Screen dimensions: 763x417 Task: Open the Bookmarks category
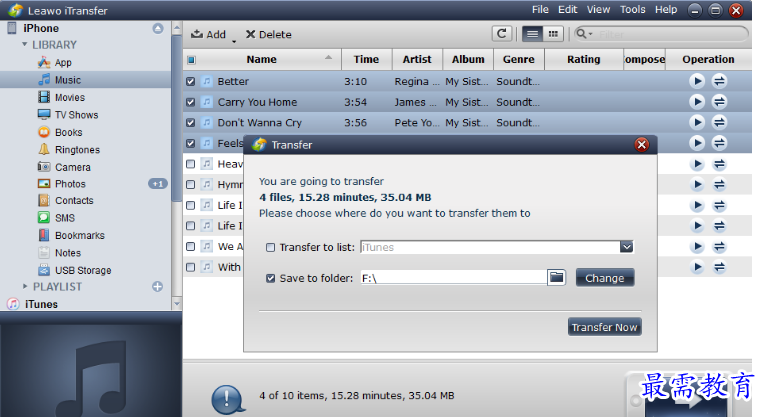click(x=80, y=236)
